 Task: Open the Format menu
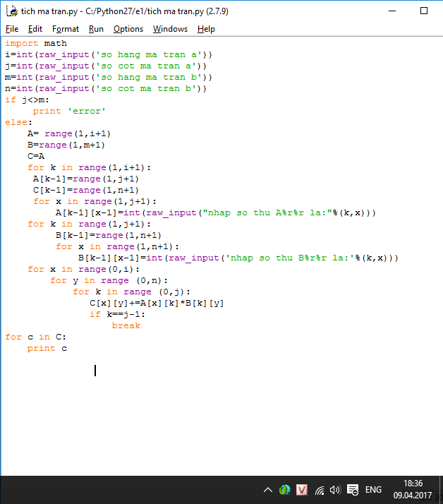point(66,29)
